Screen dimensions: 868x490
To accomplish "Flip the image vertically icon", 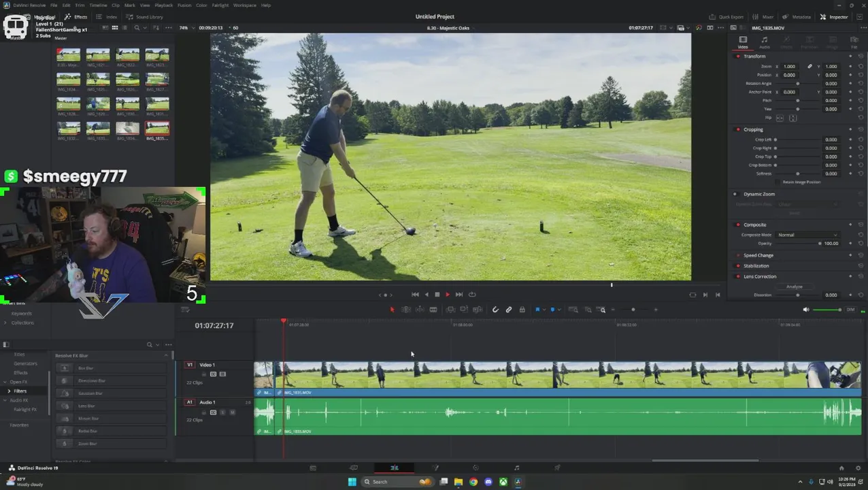I will point(792,118).
